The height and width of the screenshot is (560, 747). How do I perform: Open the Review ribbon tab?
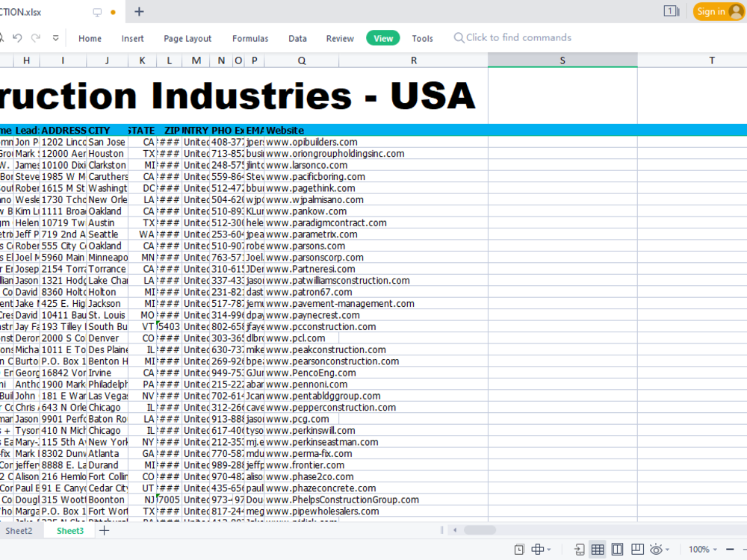(x=340, y=39)
